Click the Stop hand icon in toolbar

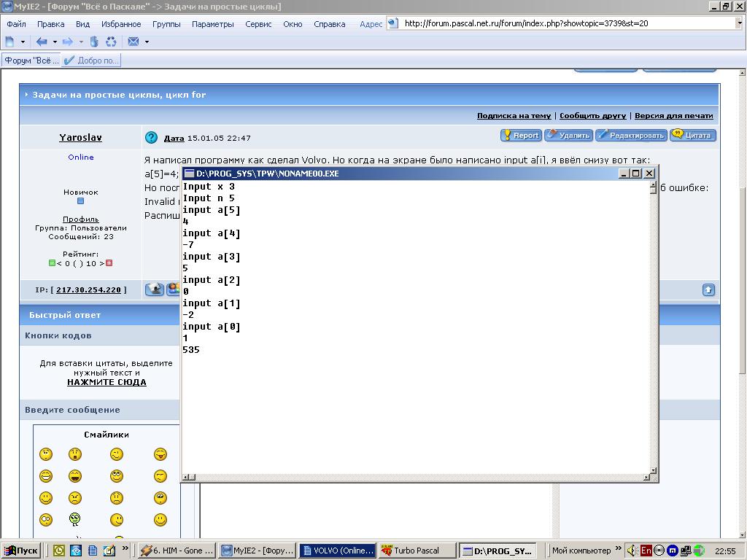(94, 42)
